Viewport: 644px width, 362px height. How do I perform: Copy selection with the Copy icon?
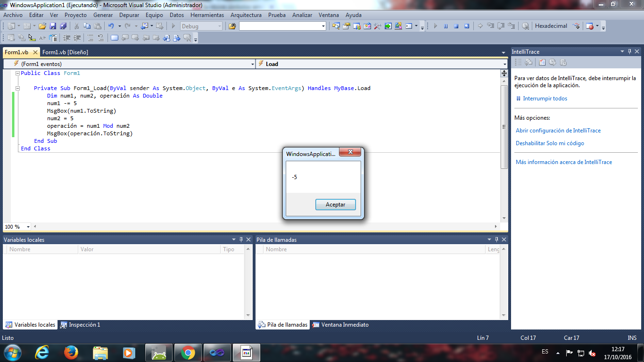(87, 26)
